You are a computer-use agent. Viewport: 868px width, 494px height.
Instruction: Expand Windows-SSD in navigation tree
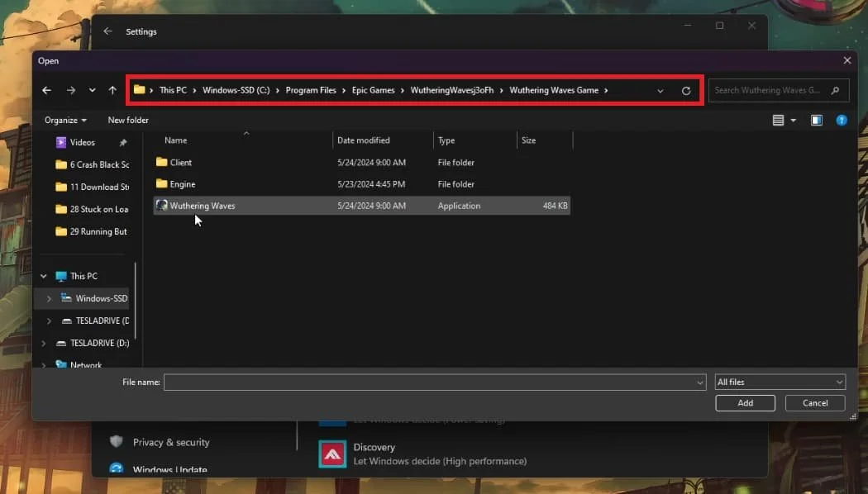click(x=49, y=299)
